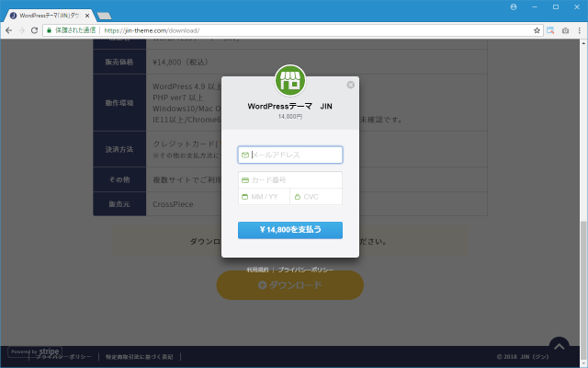
Task: Click the scroll-to-top chevron button
Action: (x=560, y=347)
